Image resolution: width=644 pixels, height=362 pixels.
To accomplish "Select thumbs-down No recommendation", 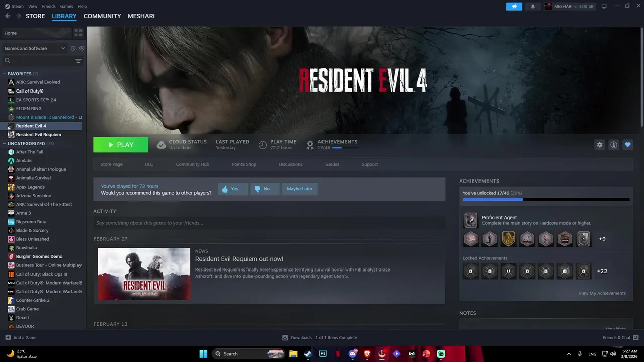I will coord(265,189).
